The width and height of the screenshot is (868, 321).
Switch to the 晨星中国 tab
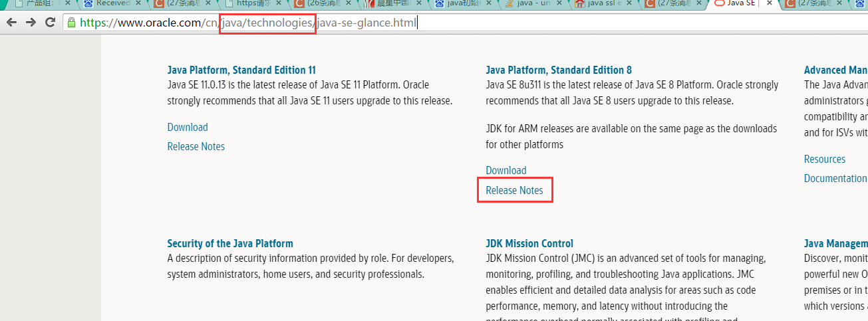click(394, 3)
